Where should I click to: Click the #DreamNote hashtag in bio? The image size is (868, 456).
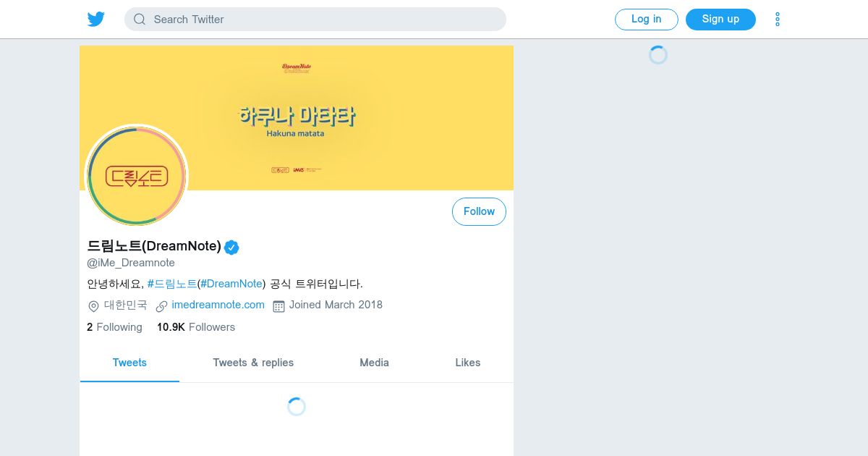231,284
